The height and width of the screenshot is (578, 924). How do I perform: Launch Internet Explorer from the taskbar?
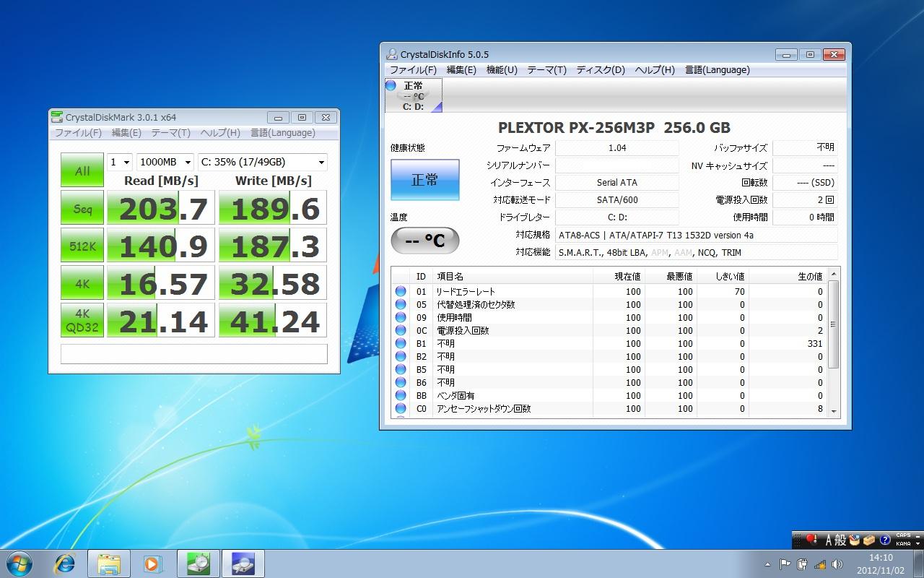[x=64, y=563]
